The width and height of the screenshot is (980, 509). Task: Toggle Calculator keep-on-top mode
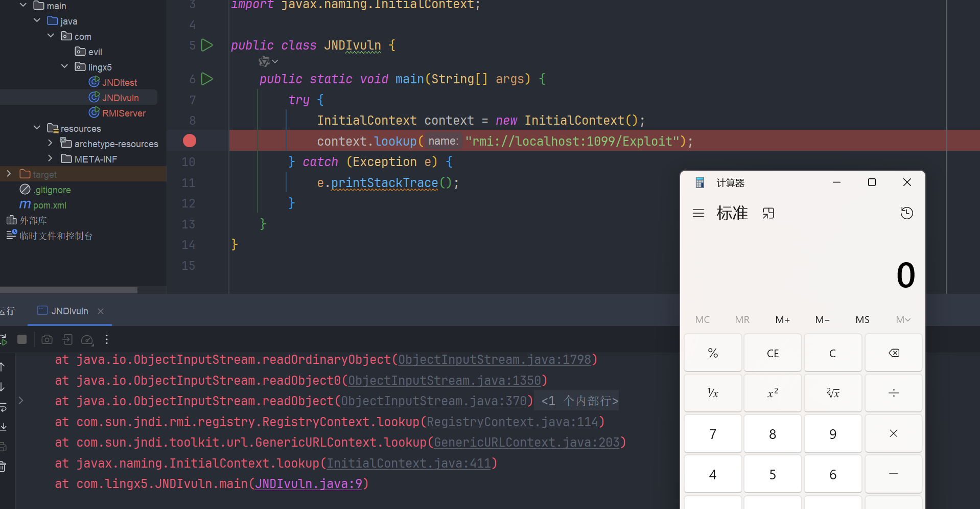768,213
